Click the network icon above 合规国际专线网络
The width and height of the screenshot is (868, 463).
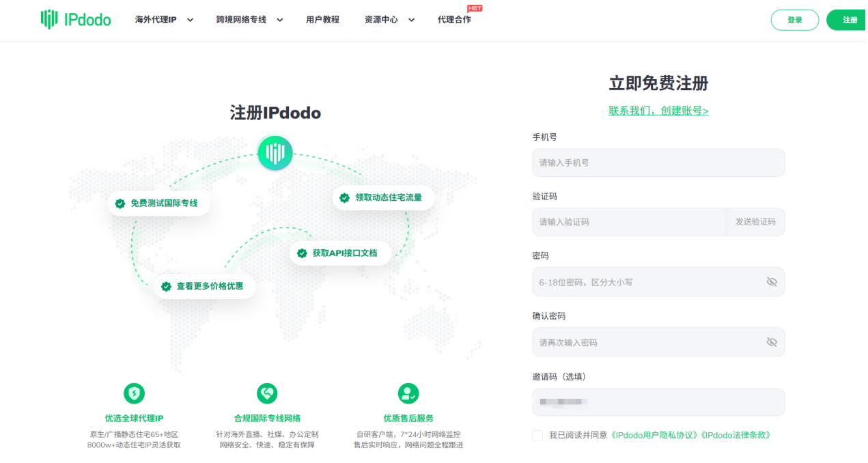[267, 393]
